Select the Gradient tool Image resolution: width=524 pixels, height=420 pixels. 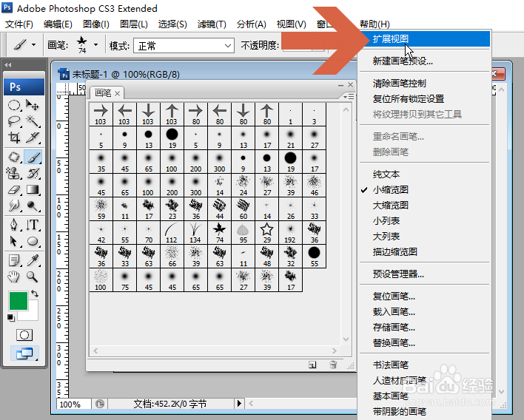coord(33,189)
